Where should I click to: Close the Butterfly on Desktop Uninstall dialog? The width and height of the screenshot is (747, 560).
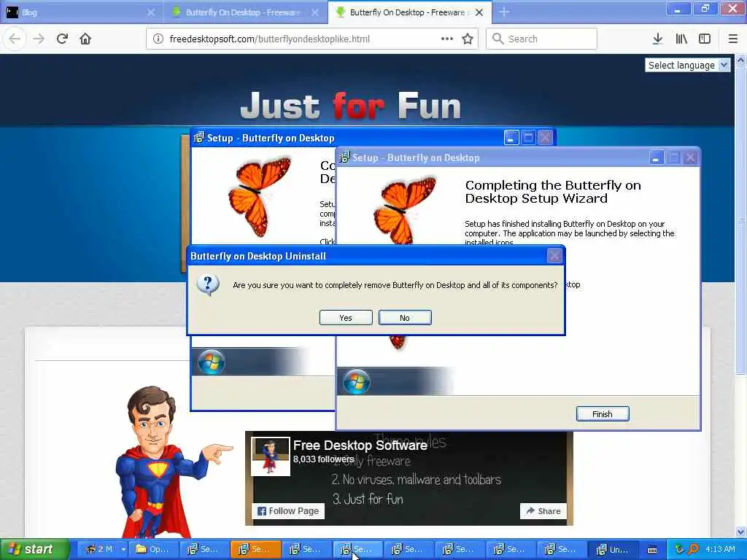tap(554, 256)
